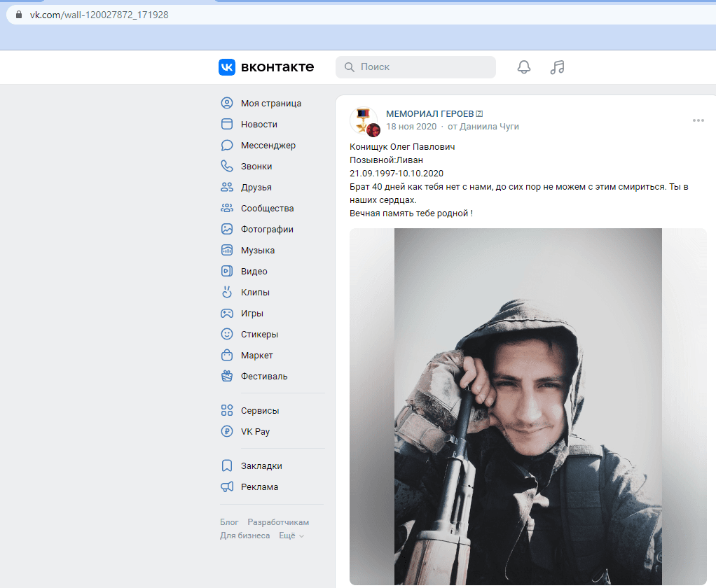Image resolution: width=716 pixels, height=588 pixels.
Task: Click the dates 21.09.1997-10.10.2020
Action: click(x=397, y=173)
